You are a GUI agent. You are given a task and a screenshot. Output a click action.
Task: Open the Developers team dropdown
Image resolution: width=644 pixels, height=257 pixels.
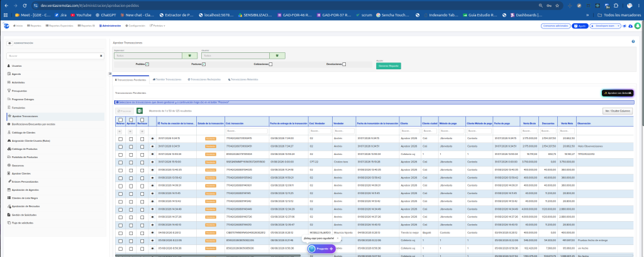coord(605,26)
